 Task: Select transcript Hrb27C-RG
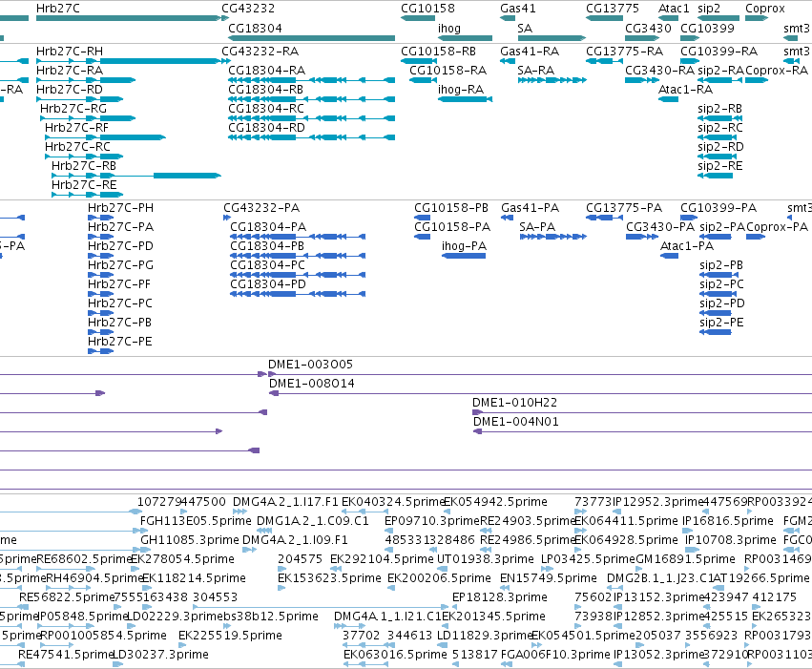88,118
